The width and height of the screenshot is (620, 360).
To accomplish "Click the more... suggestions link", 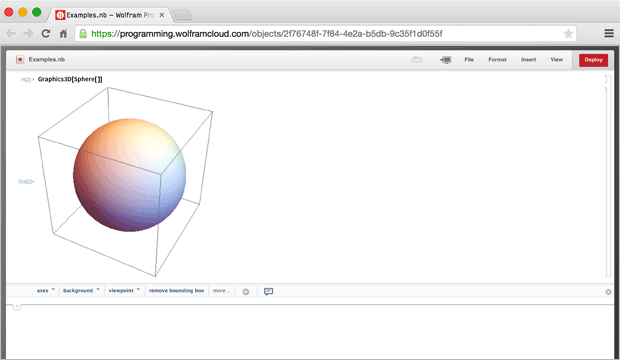I will 221,291.
